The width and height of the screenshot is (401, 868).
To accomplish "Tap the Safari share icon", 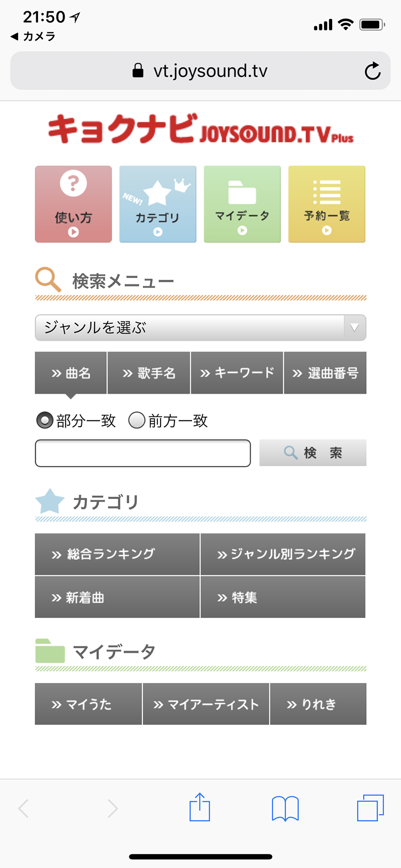I will (x=199, y=807).
